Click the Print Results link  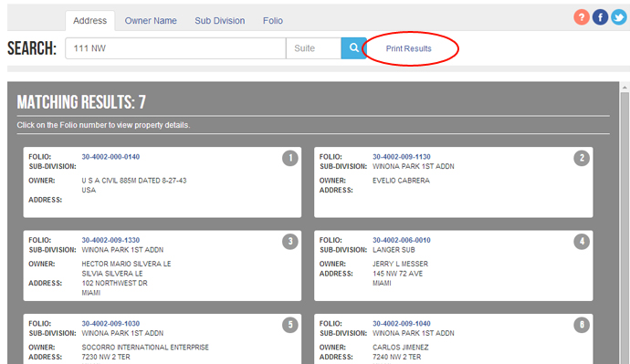[x=409, y=48]
